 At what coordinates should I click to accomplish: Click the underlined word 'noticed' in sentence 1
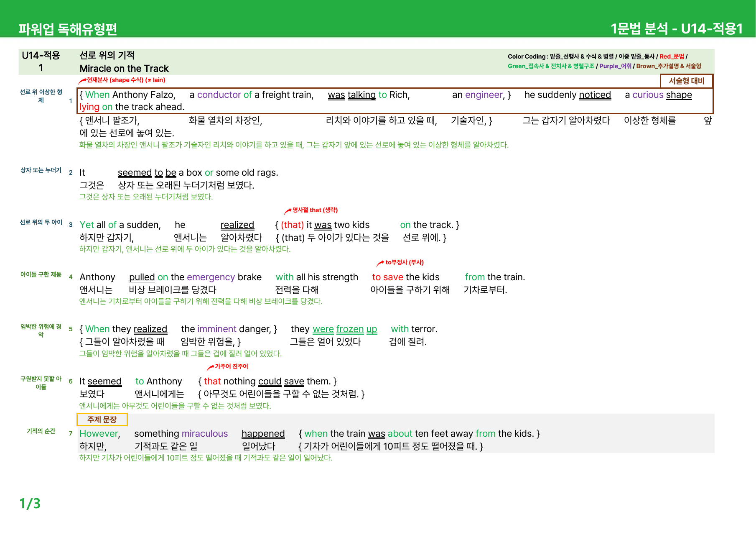pos(595,95)
